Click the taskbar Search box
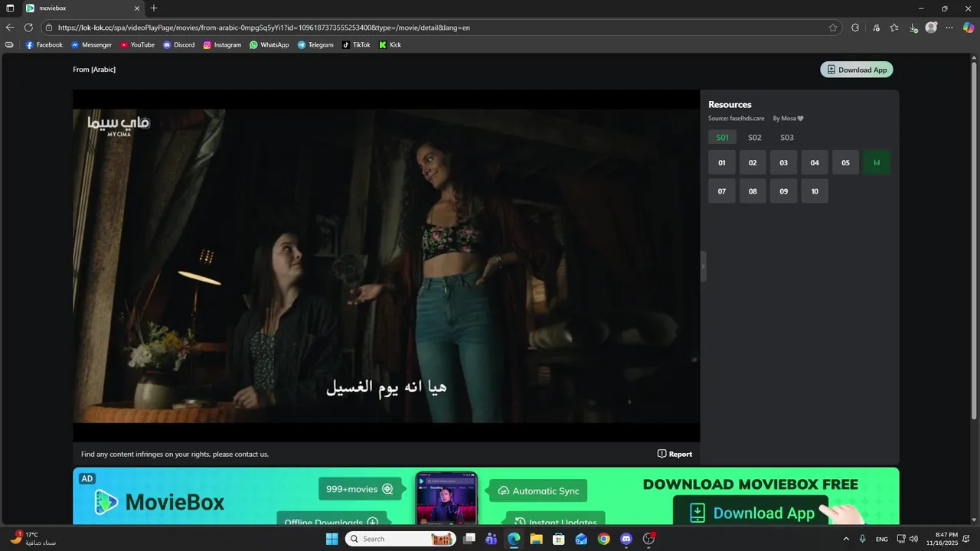The height and width of the screenshot is (551, 980). coord(400,539)
